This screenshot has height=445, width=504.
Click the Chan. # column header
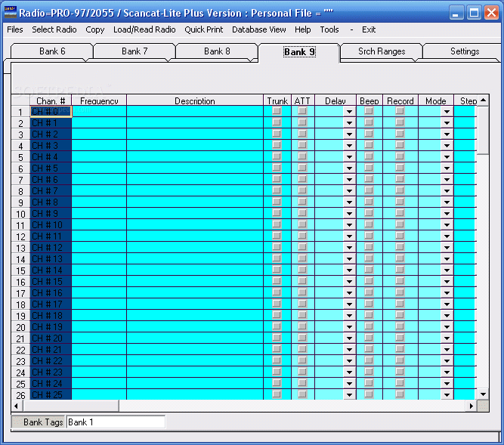(51, 100)
